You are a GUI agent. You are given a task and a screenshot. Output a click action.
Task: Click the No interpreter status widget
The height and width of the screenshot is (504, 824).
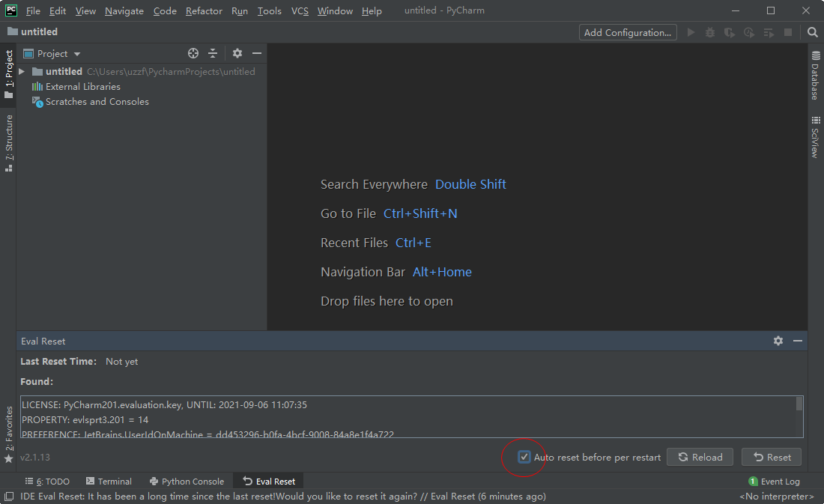(776, 496)
